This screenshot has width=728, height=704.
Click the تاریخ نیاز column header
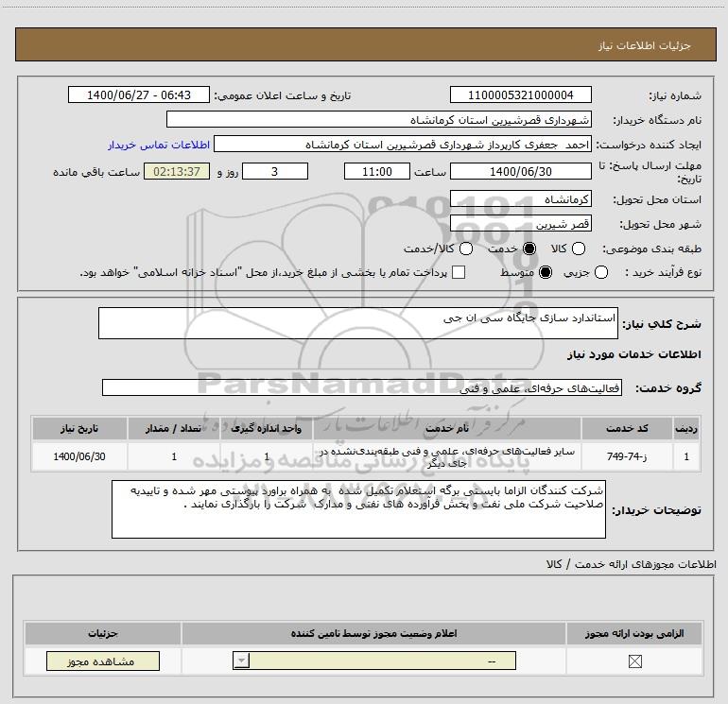click(79, 428)
